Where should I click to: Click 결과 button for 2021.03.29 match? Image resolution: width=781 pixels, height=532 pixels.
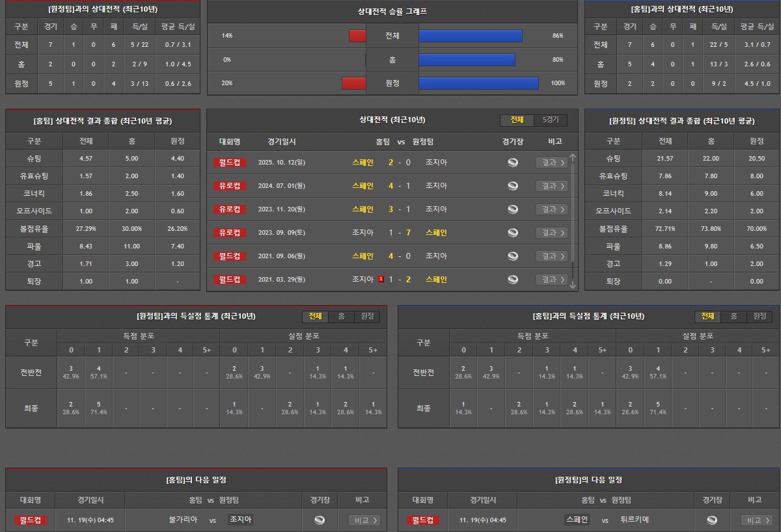(x=551, y=280)
